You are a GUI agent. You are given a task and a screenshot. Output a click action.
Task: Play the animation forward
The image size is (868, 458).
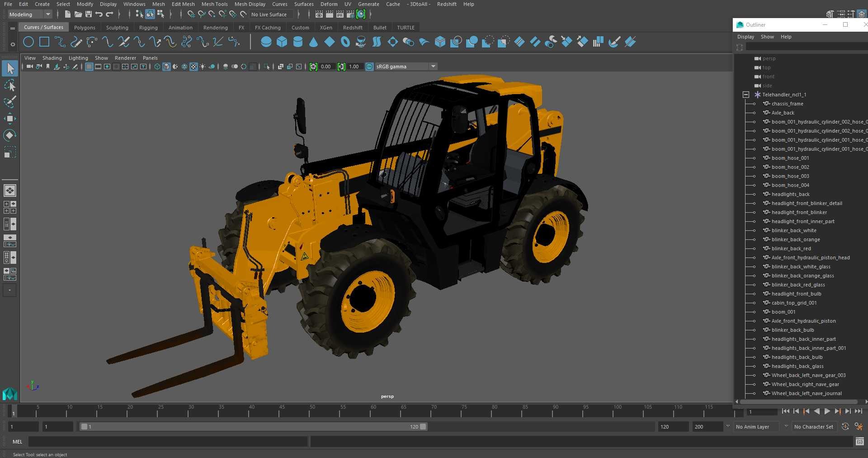[827, 411]
